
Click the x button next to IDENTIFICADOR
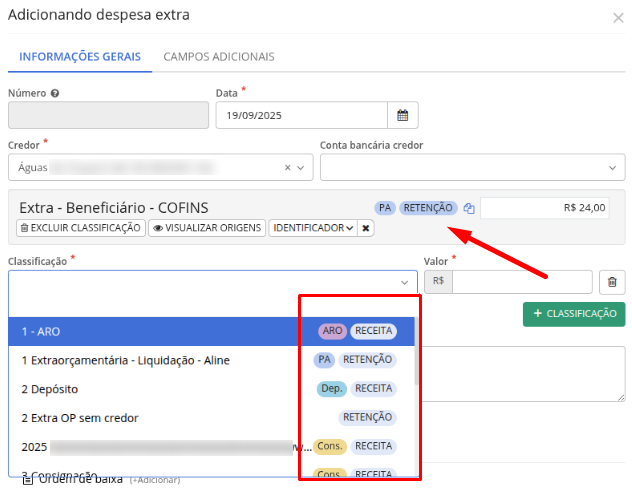366,228
